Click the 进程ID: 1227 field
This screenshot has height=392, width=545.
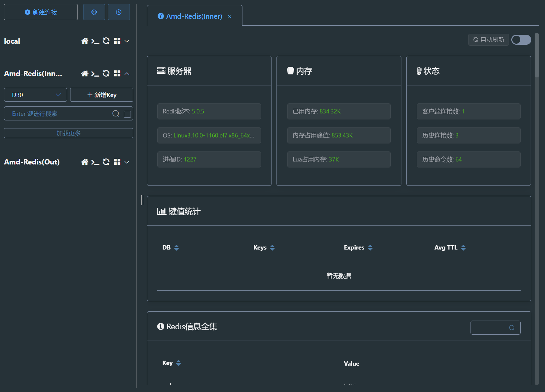coord(209,159)
